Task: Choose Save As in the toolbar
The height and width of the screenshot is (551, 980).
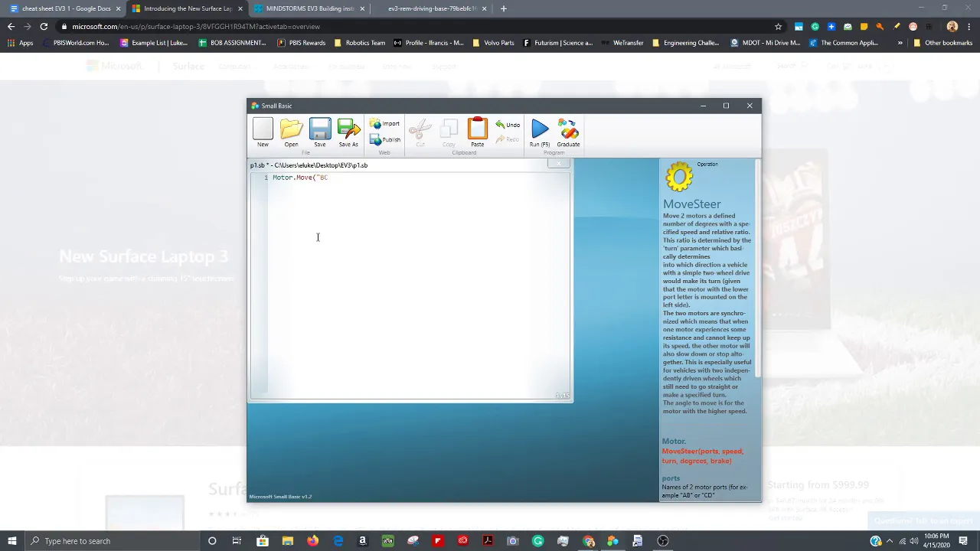Action: click(x=348, y=133)
